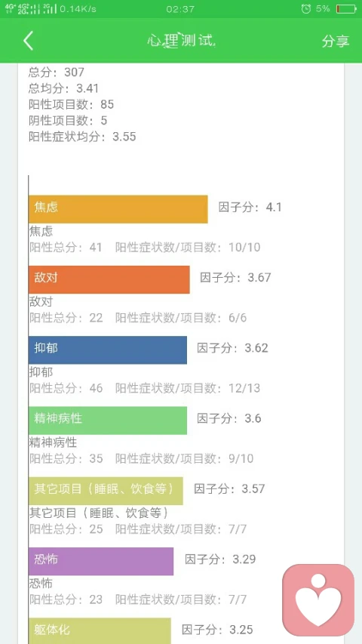Select the blue 抑郁 bar
The width and height of the screenshot is (362, 644).
tap(108, 350)
